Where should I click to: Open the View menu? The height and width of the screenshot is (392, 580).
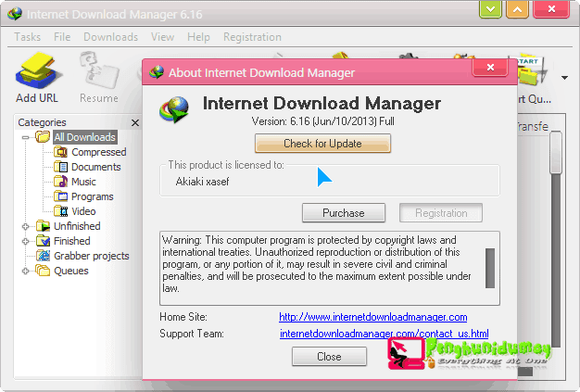coord(162,37)
